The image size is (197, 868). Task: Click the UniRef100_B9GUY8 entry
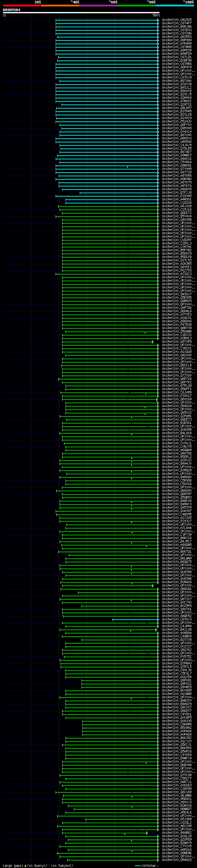click(x=177, y=91)
